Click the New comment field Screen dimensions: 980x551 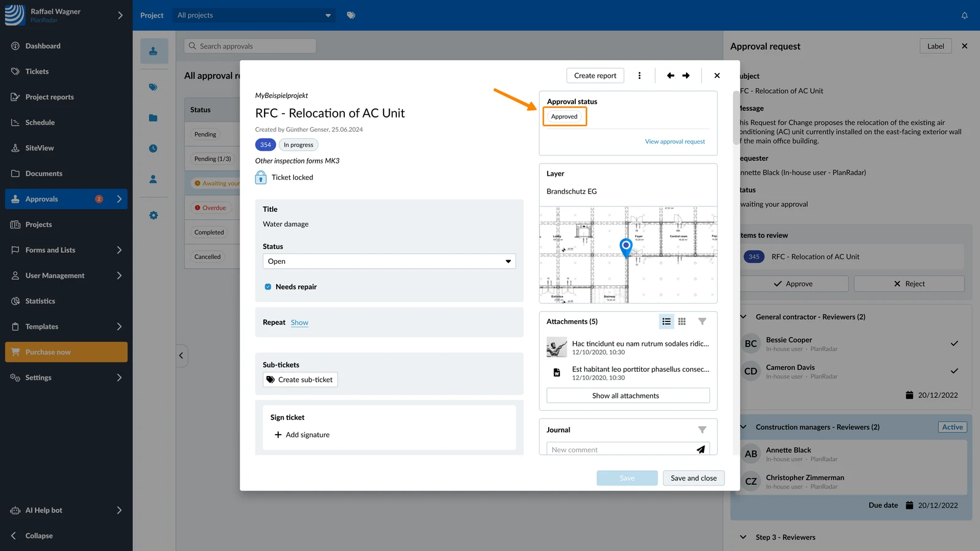(621, 449)
